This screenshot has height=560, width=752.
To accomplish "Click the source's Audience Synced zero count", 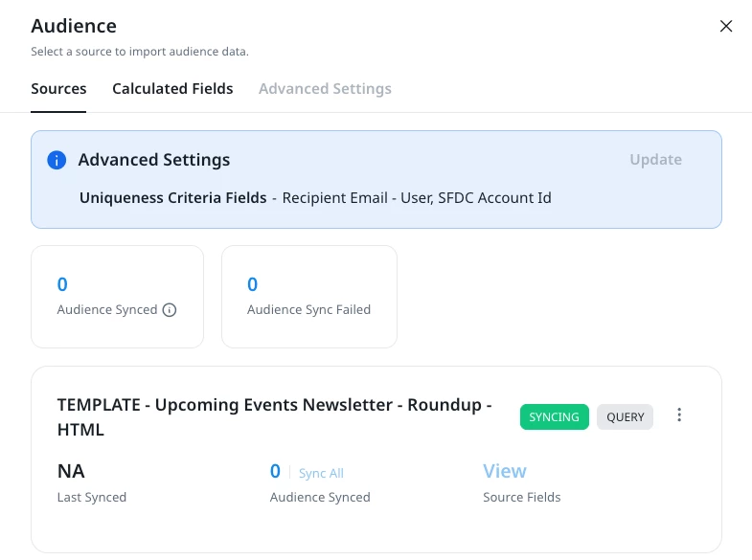I will click(x=275, y=471).
